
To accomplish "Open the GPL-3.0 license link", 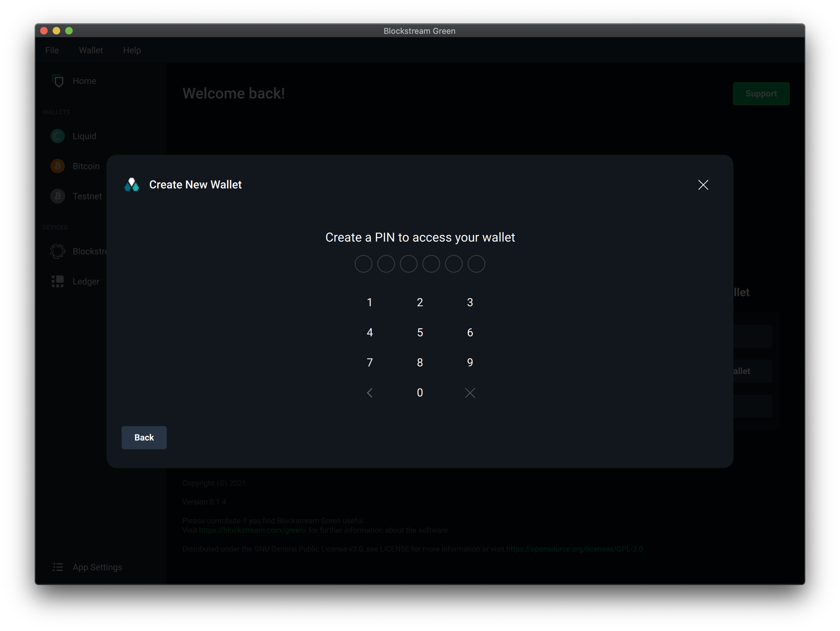I will [574, 549].
